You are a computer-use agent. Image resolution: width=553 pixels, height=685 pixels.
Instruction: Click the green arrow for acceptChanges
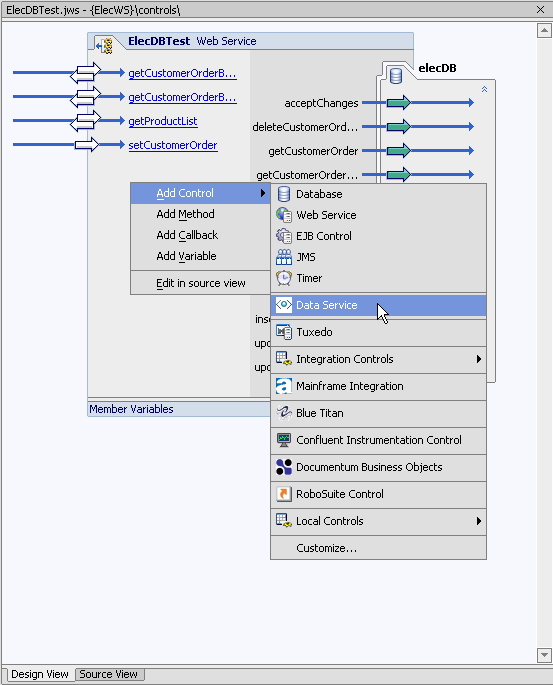click(x=399, y=103)
